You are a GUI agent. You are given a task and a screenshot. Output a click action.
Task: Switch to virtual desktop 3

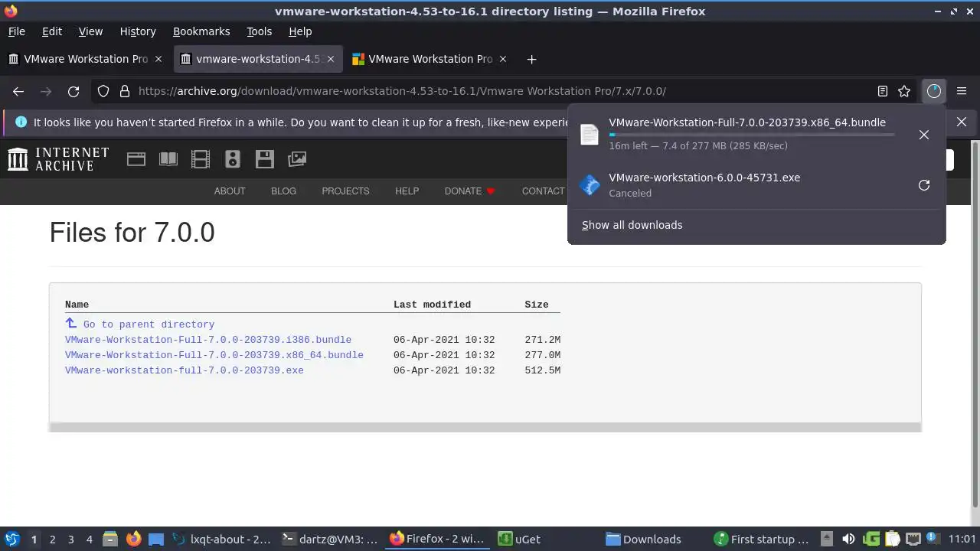point(70,539)
